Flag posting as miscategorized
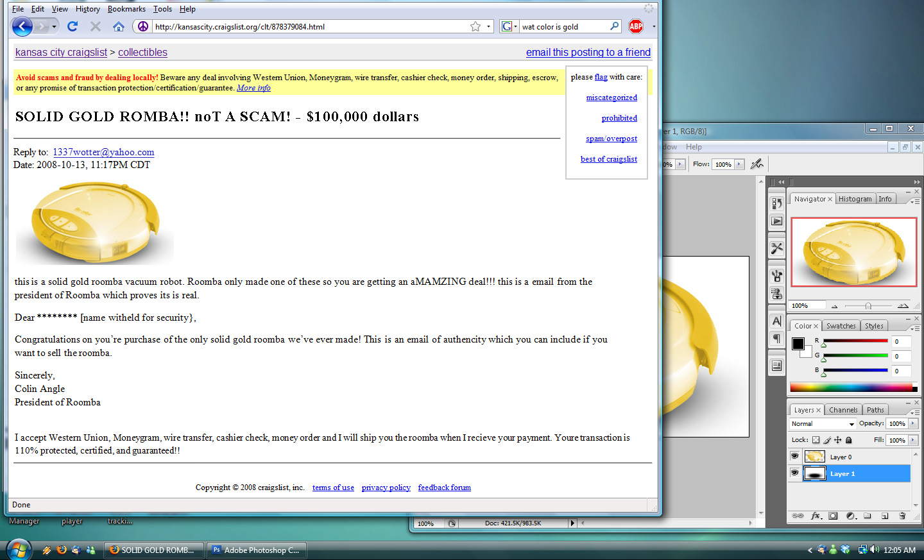Viewport: 924px width, 560px height. coord(612,98)
